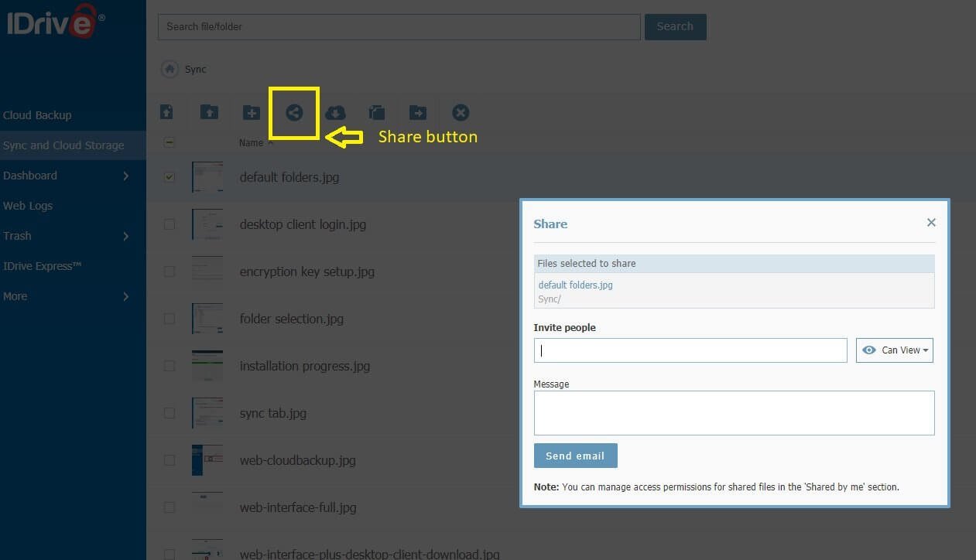The image size is (976, 560).
Task: Click the copy files toolbar icon
Action: [377, 113]
